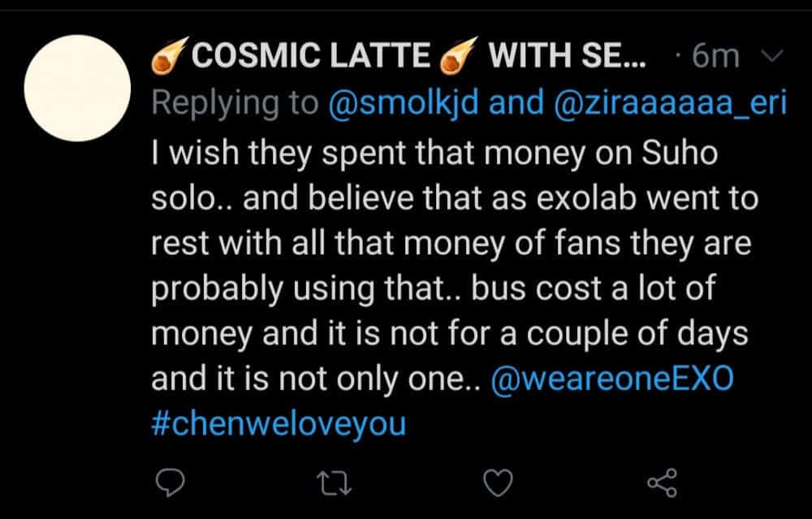Open the share icon below the tweet
812x519 pixels.
pyautogui.click(x=662, y=484)
